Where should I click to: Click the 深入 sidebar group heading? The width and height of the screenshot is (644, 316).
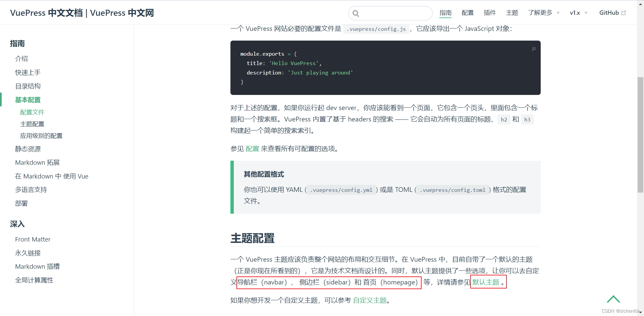(x=17, y=224)
